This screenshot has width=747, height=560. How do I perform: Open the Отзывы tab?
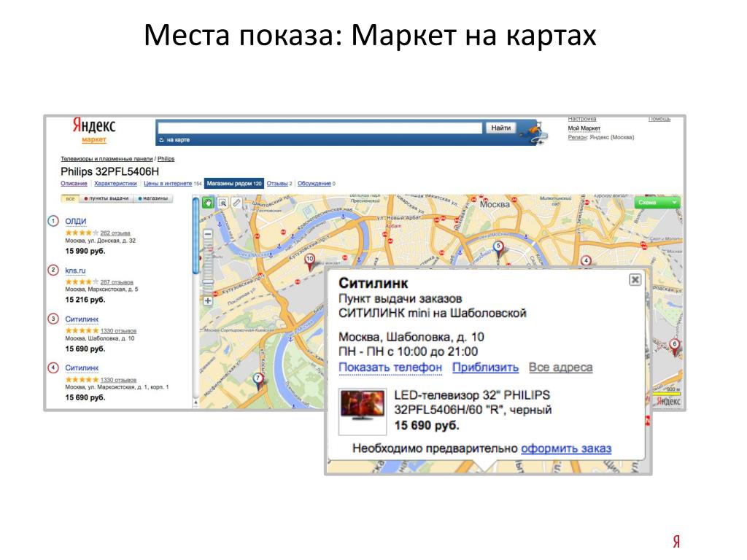[277, 183]
